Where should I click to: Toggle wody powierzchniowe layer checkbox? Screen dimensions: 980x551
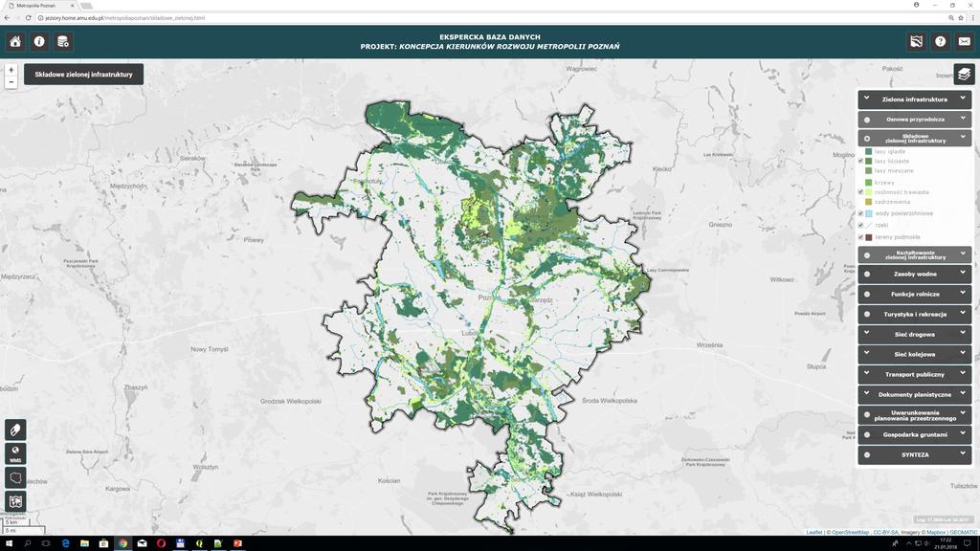(860, 213)
